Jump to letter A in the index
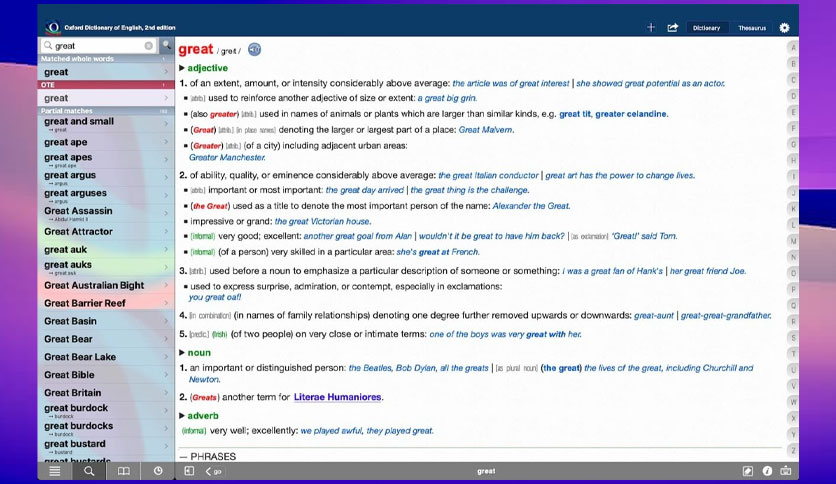Viewport: 836px width, 484px height. click(x=793, y=47)
